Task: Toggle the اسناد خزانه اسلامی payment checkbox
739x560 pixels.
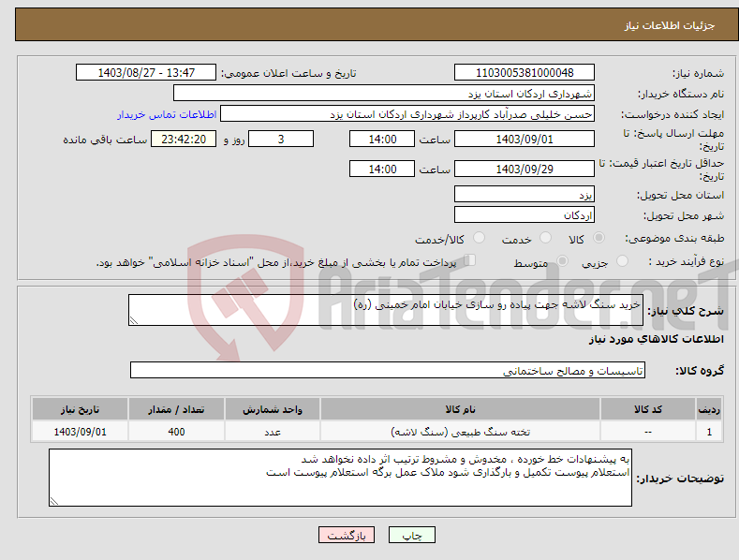Action: 470,260
